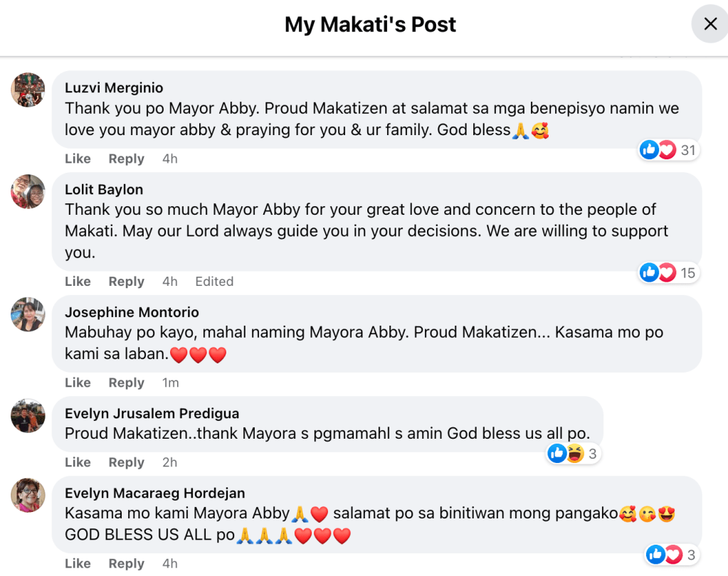Click the Luzvi Merginio name link

114,87
